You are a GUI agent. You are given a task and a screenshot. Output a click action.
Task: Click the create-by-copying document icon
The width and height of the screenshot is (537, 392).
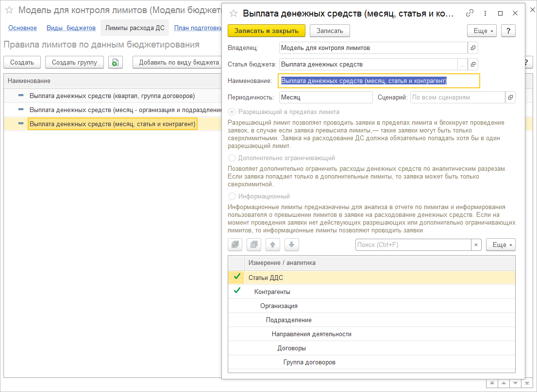tap(115, 62)
